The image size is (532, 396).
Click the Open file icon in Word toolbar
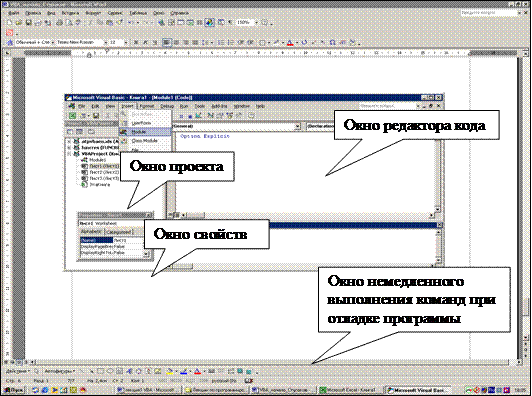18,22
